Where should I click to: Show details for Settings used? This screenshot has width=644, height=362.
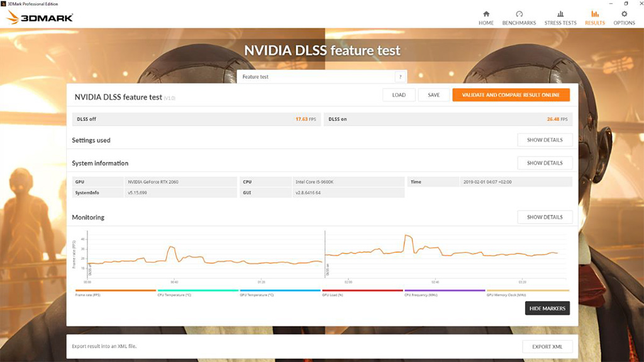point(545,140)
